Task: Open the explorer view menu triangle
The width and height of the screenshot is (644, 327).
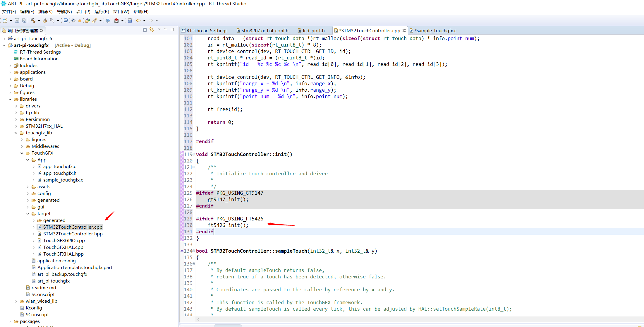Action: (159, 29)
